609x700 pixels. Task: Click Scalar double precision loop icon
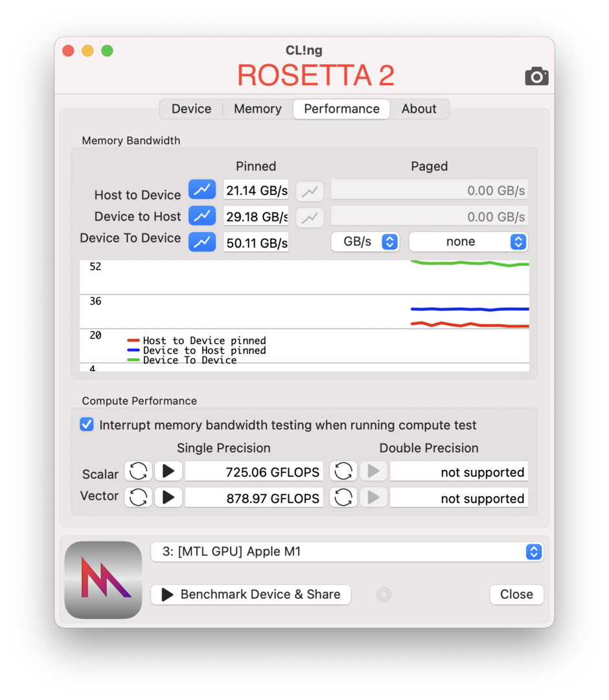tap(343, 471)
